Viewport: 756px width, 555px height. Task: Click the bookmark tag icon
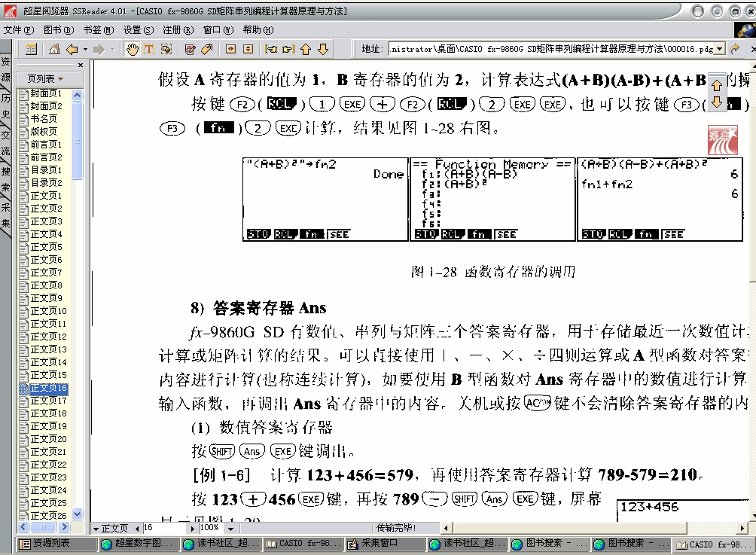(x=207, y=49)
